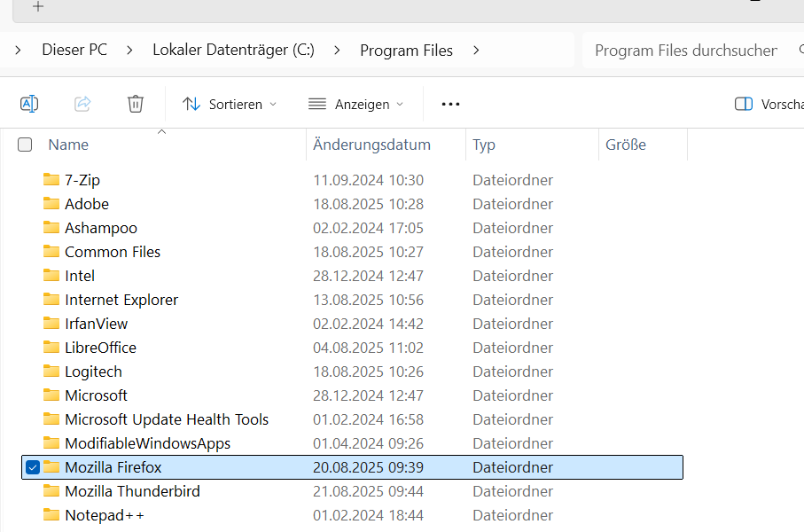This screenshot has height=532, width=804.
Task: Select the Internet Explorer folder name
Action: coord(121,300)
